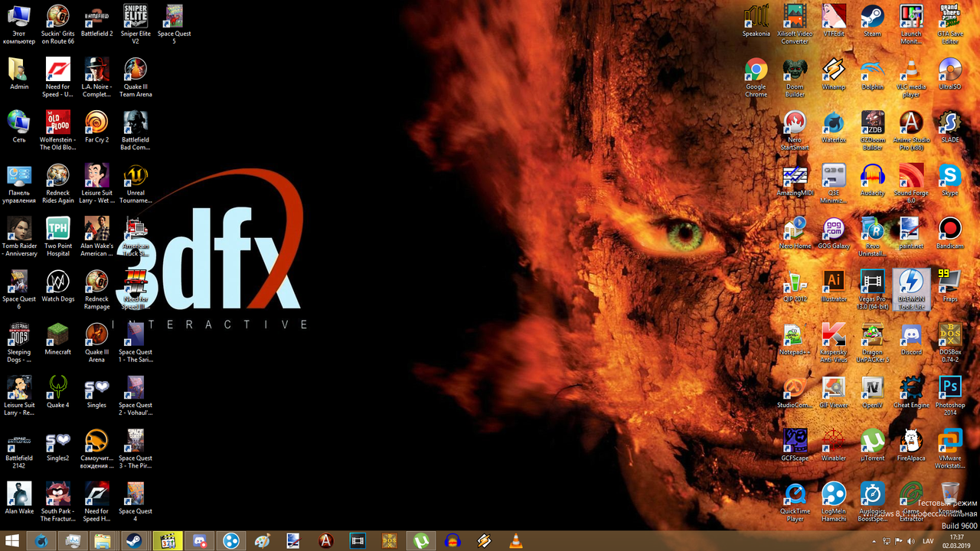This screenshot has width=980, height=551.
Task: Select the Doom Builder desktop icon
Action: pyautogui.click(x=795, y=78)
